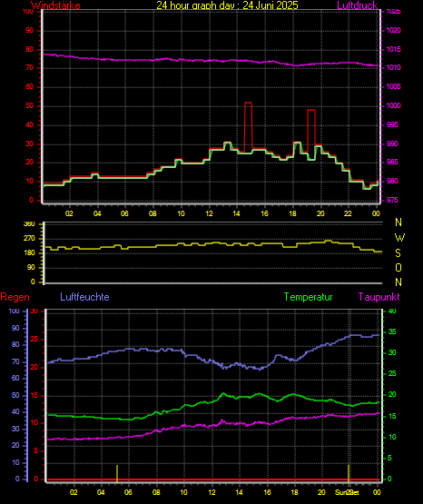This screenshot has height=504, width=423.
Task: Click the 990 value on the Luftdruck axis
Action: point(392,143)
